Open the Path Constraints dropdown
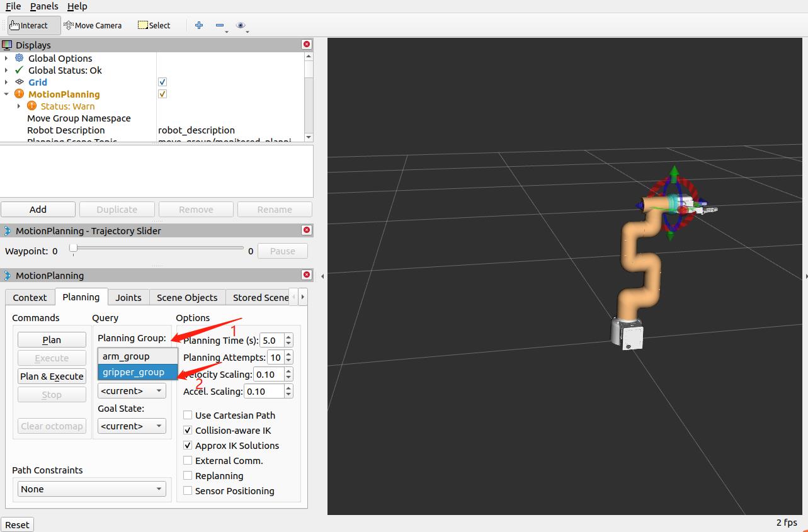This screenshot has height=532, width=808. 91,489
